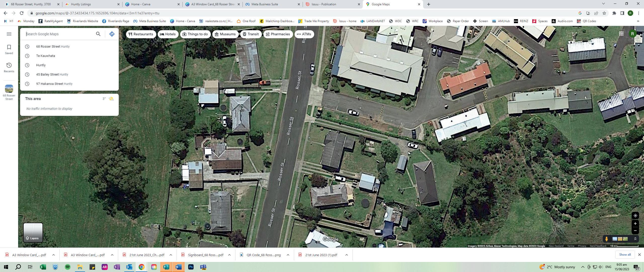Open Street View Pegman icon
This screenshot has width=644, height=272.
click(607, 239)
